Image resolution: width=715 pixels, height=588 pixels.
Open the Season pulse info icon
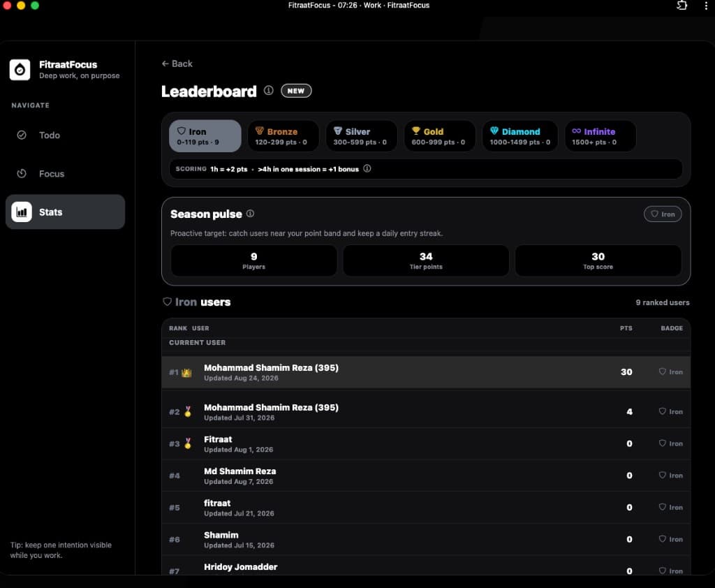251,214
